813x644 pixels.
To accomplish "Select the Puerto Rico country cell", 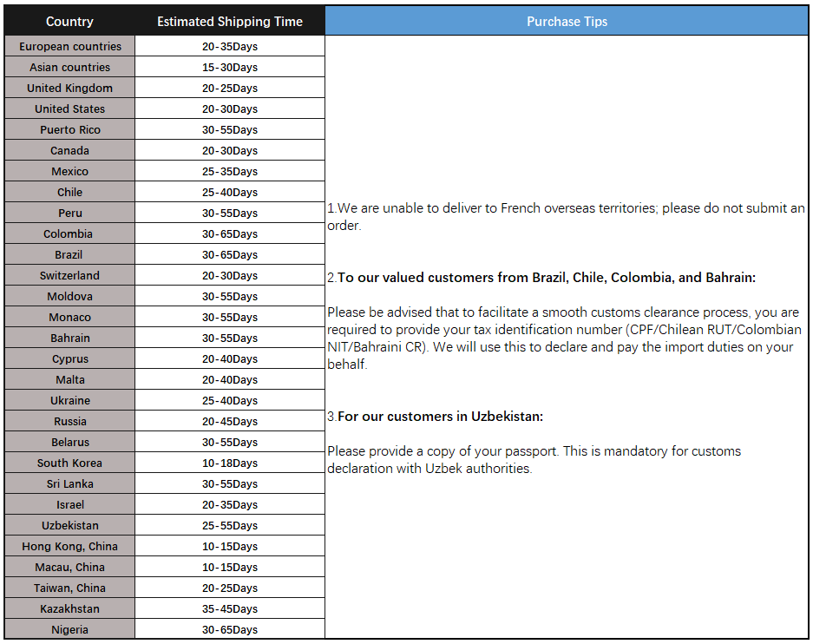I will (70, 130).
